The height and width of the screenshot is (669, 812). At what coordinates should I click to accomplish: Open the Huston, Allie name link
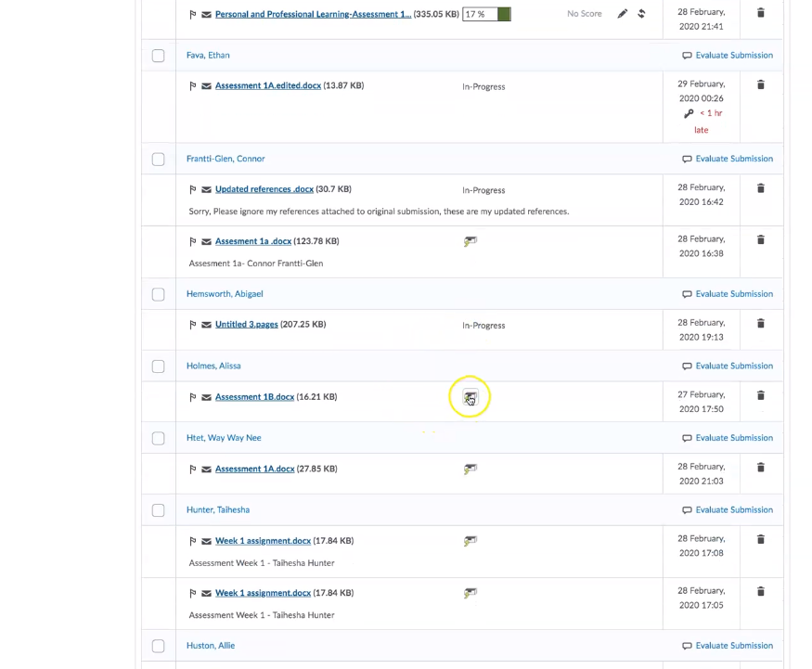[211, 645]
